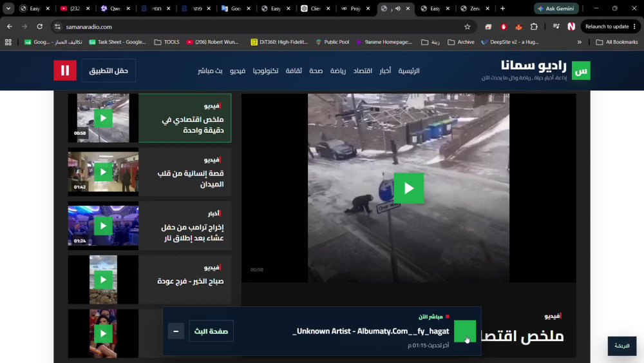644x363 pixels.
Task: Open the browser extensions puzzle icon
Action: [x=534, y=26]
